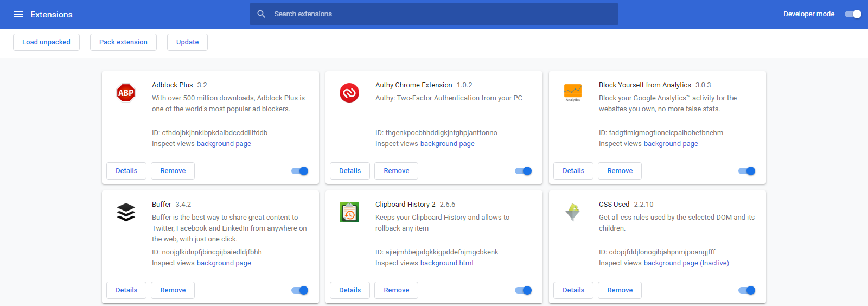Disable the Adblock Plus extension
868x306 pixels.
click(x=300, y=171)
